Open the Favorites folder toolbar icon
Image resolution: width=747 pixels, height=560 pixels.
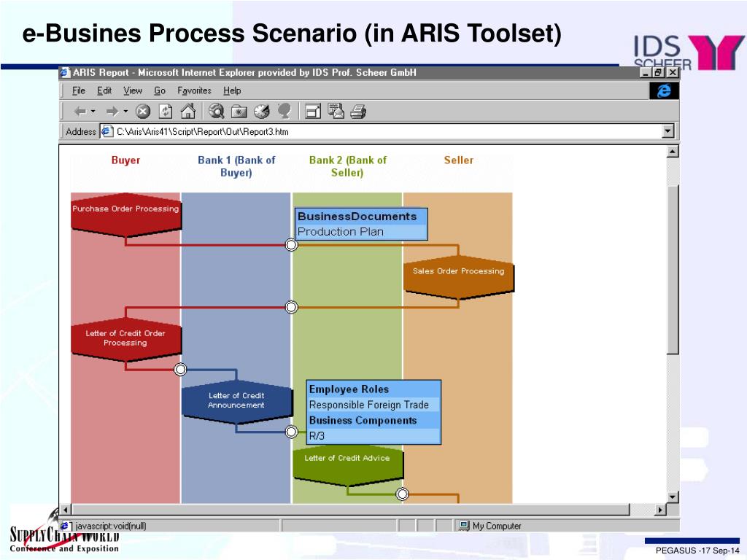[x=239, y=112]
